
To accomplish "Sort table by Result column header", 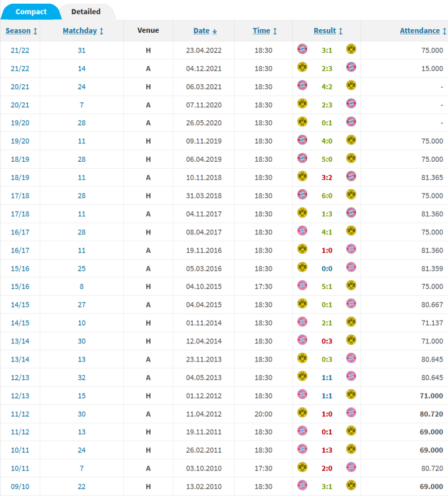I will click(x=328, y=30).
